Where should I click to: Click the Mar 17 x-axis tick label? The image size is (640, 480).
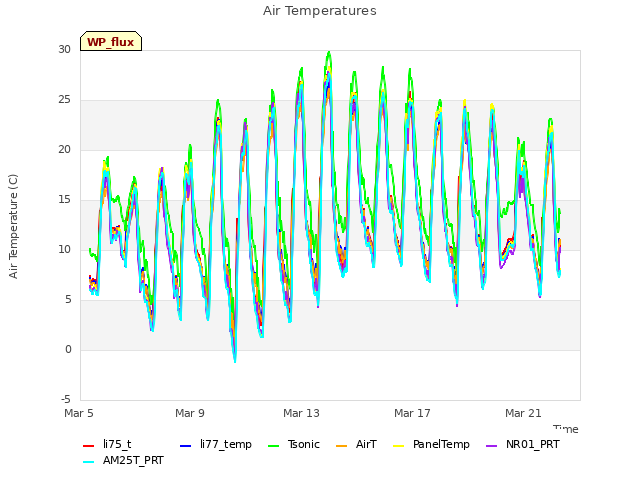pyautogui.click(x=412, y=413)
